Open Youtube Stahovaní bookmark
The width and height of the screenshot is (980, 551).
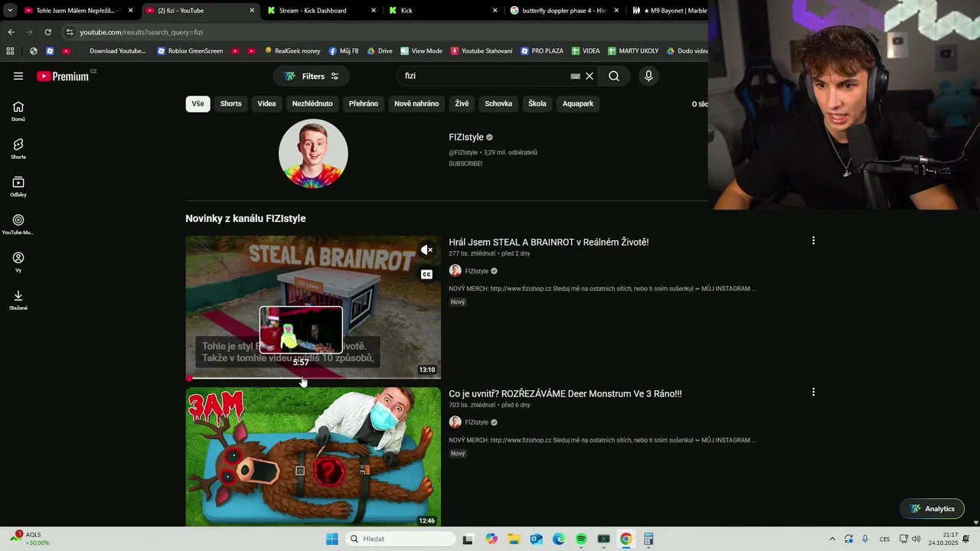(482, 51)
